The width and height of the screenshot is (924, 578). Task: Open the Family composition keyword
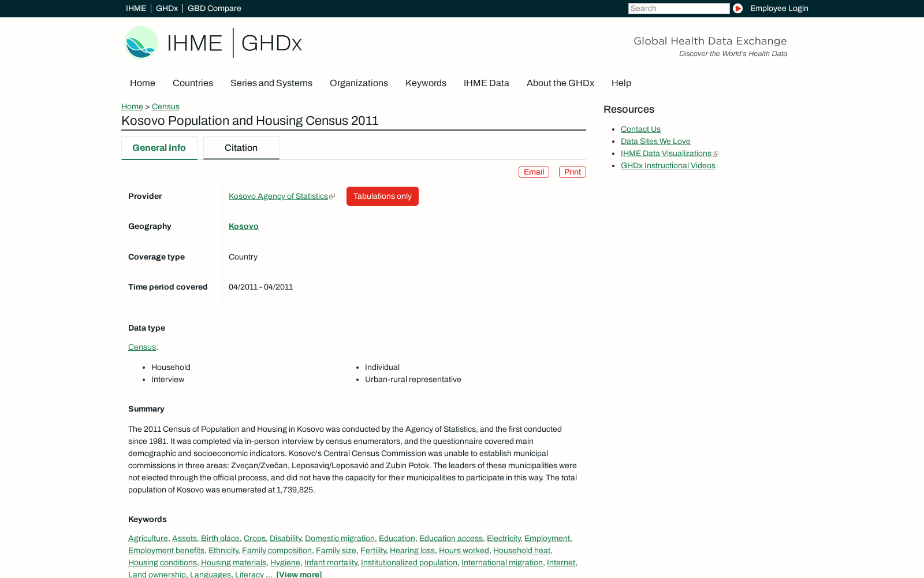pos(277,551)
